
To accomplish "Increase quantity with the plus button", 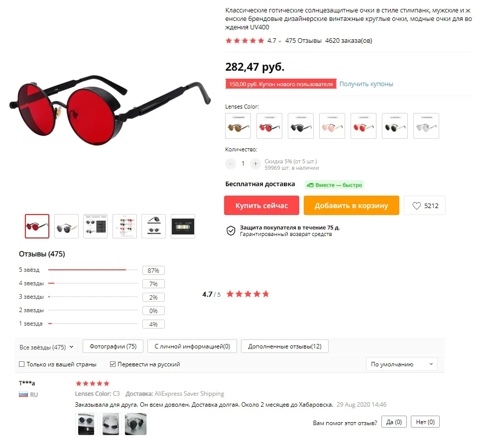I will point(255,164).
